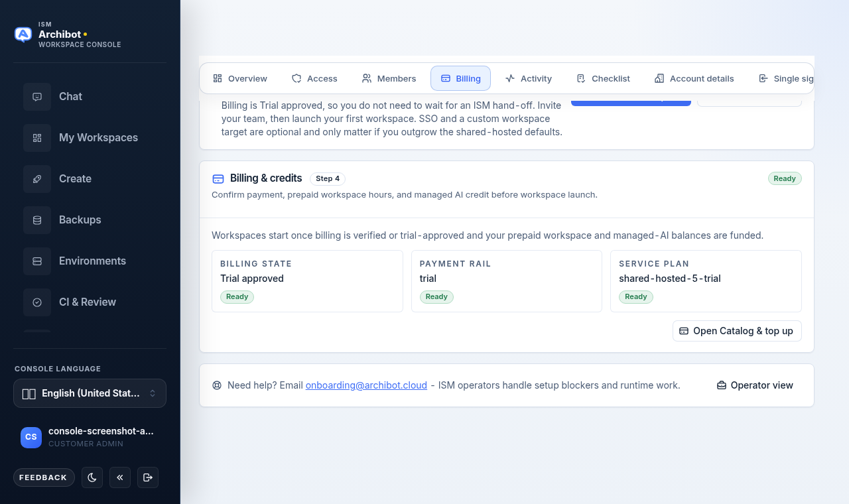
Task: Select the Billing tab
Action: (x=460, y=78)
